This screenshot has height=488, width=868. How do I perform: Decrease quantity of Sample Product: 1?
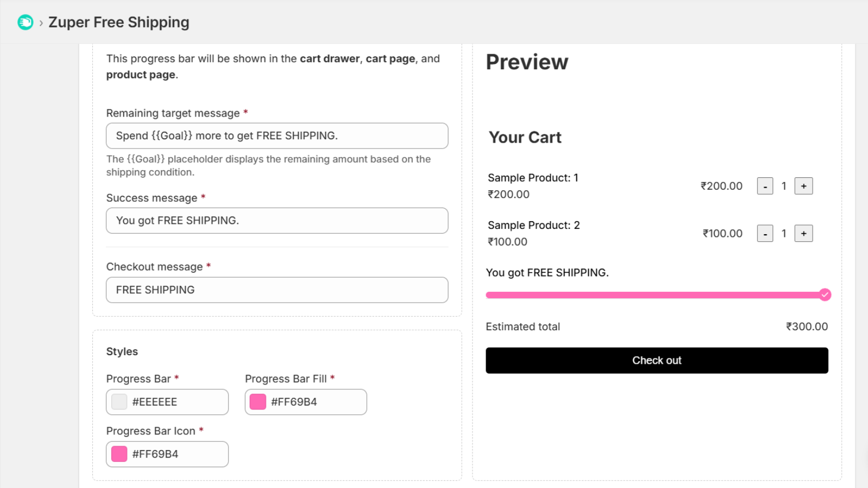[765, 186]
